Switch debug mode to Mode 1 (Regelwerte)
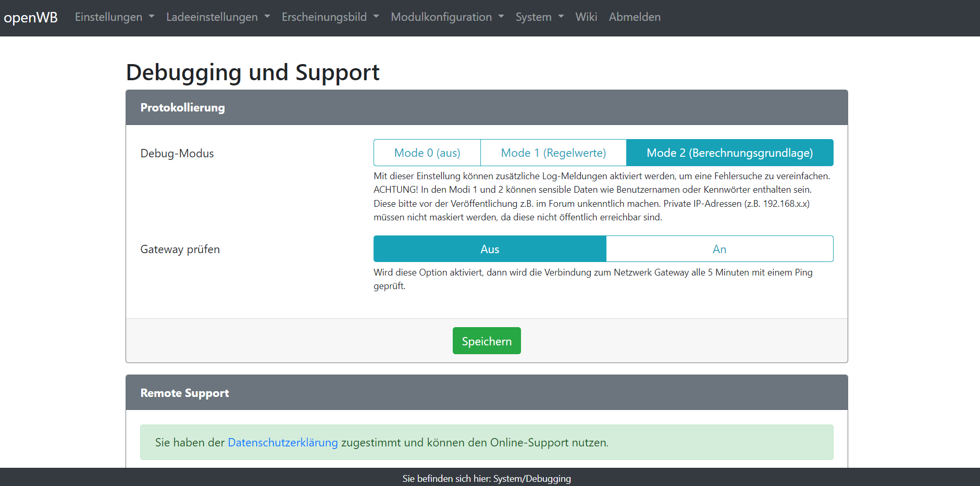The height and width of the screenshot is (486, 980). pyautogui.click(x=553, y=153)
